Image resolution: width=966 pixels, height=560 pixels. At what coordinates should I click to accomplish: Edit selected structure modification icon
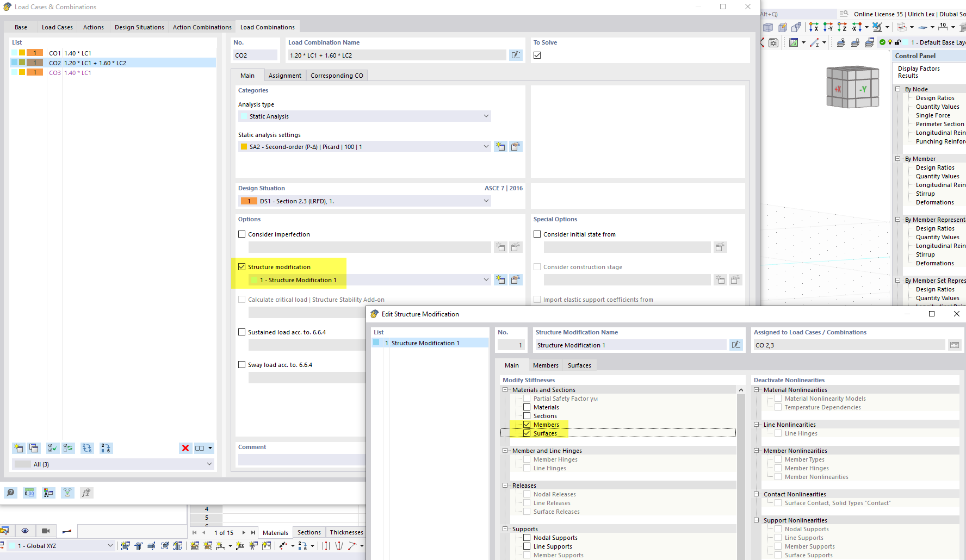click(x=516, y=279)
